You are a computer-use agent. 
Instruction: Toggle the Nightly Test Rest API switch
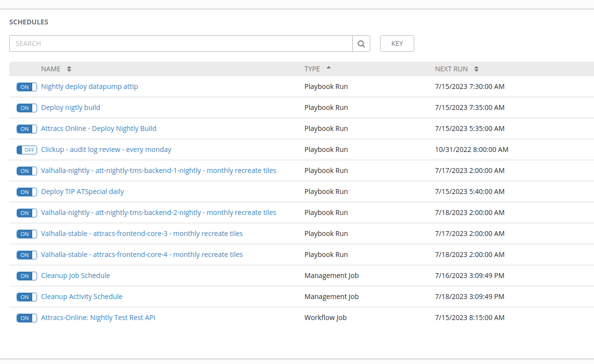pyautogui.click(x=27, y=318)
